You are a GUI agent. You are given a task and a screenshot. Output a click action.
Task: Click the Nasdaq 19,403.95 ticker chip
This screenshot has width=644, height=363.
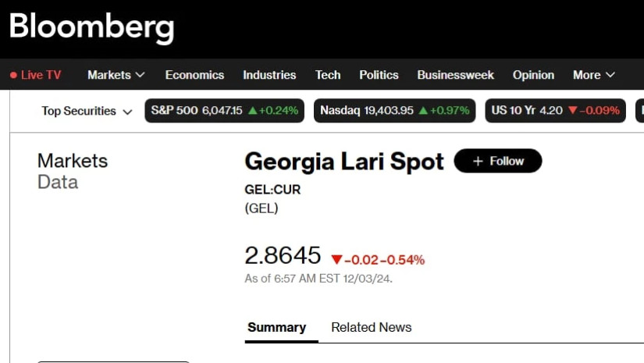tap(394, 111)
